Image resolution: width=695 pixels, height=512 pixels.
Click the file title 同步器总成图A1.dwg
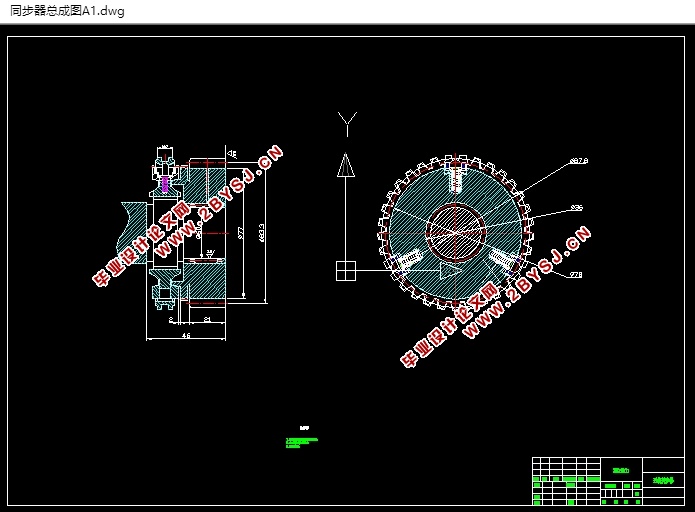coord(67,11)
